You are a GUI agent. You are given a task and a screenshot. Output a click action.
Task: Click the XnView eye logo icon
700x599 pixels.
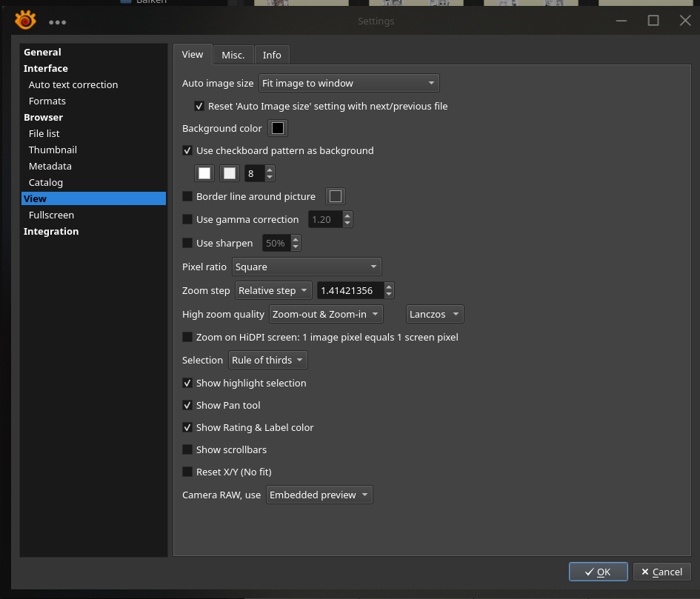[25, 21]
